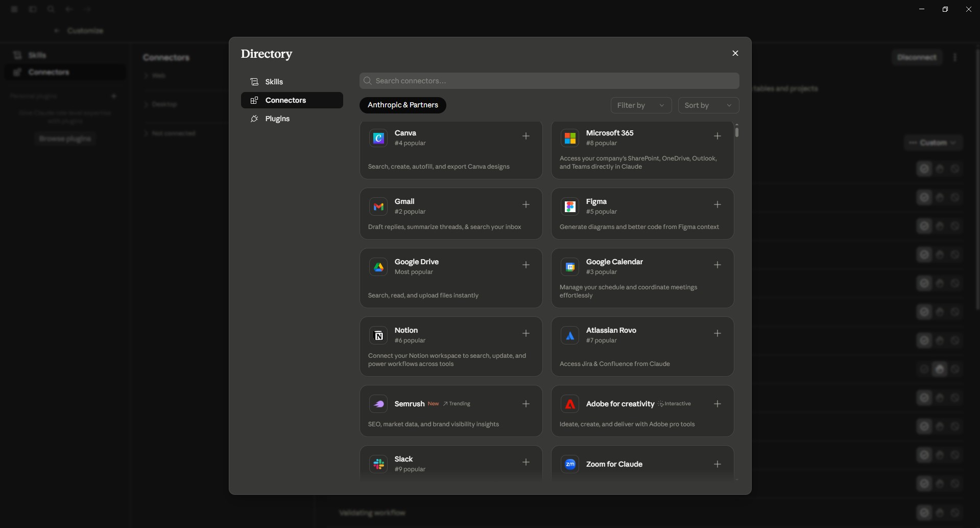Screen dimensions: 980x528
Task: Add the Adobe for creativity connector
Action: (x=717, y=404)
